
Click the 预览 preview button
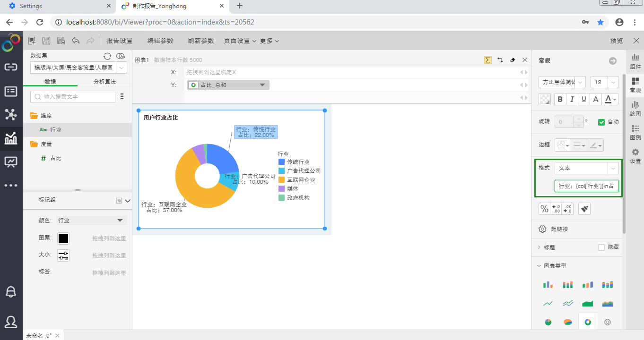pyautogui.click(x=617, y=41)
